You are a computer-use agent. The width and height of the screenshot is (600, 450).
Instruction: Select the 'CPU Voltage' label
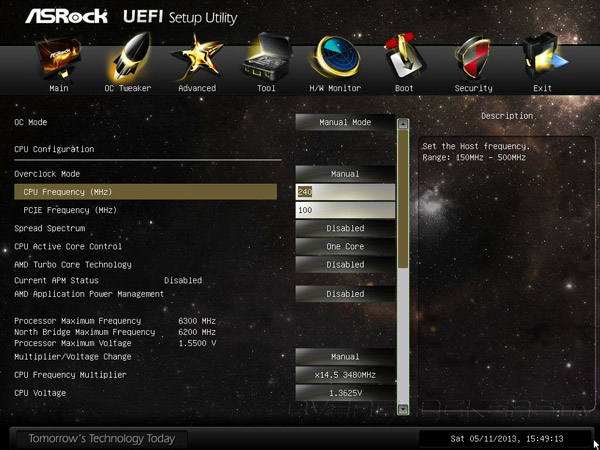click(40, 393)
